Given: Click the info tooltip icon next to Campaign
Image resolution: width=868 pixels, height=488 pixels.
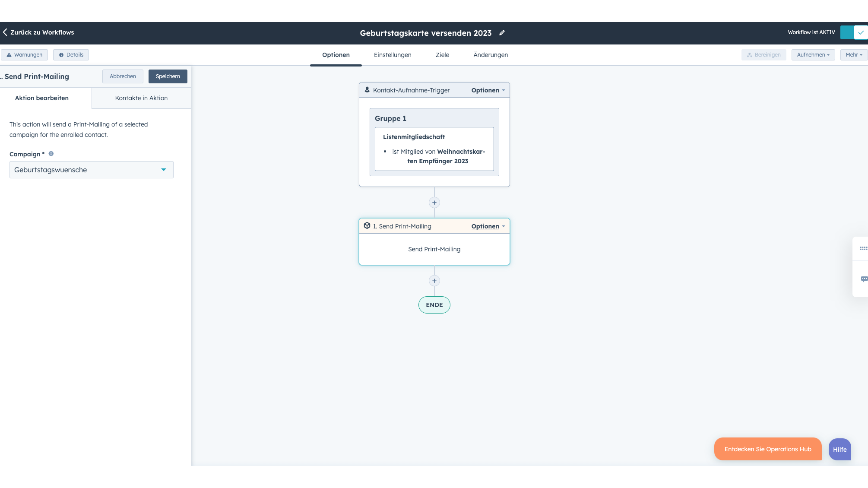Looking at the screenshot, I should tap(51, 153).
